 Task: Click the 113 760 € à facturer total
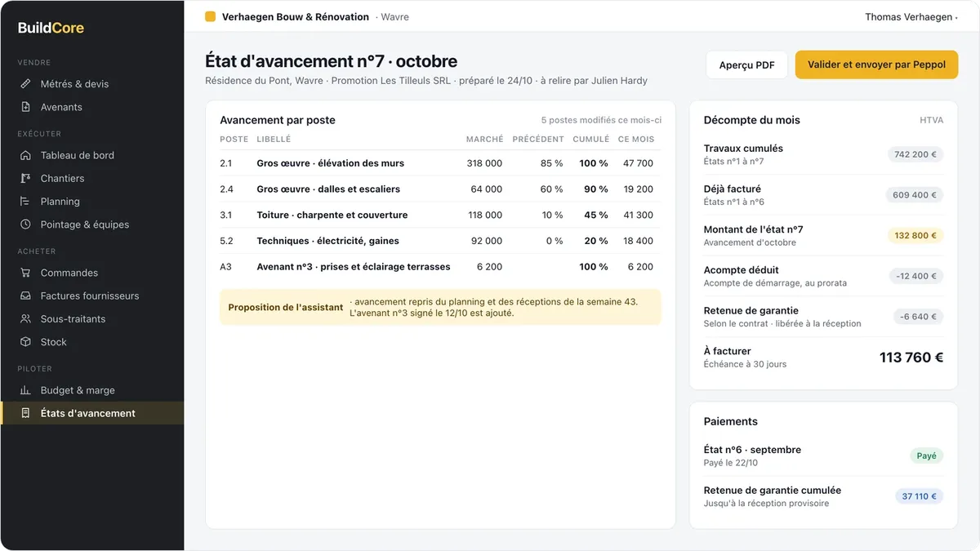pos(911,358)
